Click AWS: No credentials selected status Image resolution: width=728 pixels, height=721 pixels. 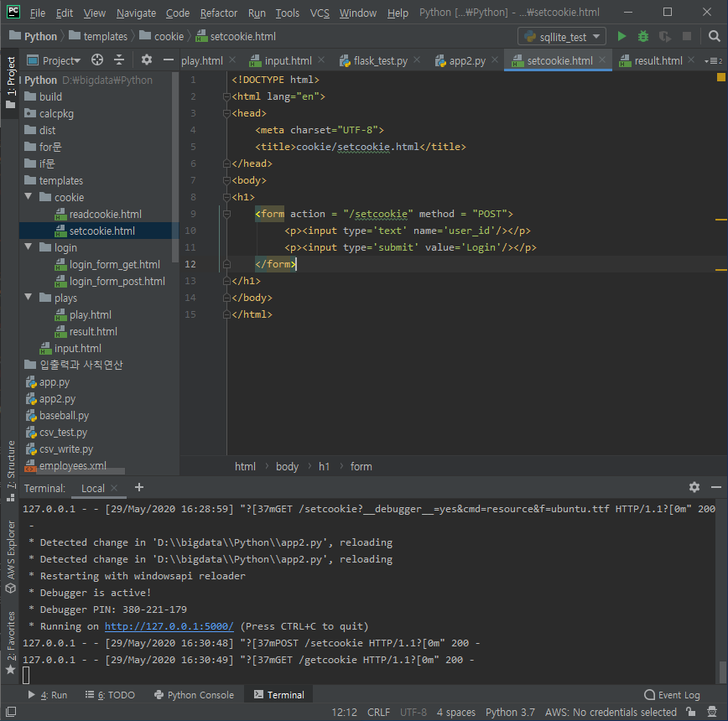click(611, 712)
